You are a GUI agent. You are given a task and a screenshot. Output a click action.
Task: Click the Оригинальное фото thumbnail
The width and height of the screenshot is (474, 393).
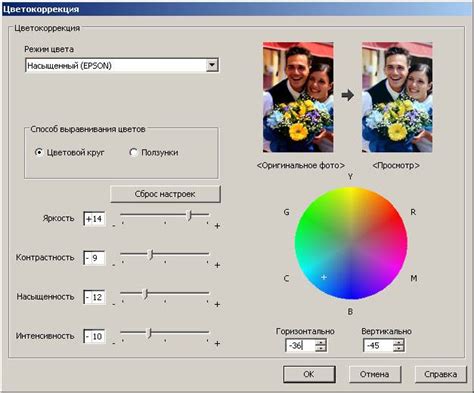point(298,97)
